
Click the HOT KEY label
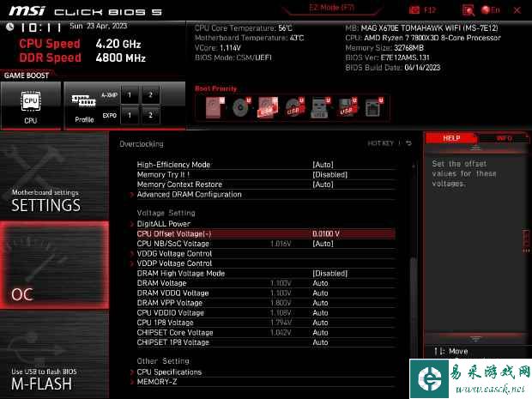coord(380,143)
